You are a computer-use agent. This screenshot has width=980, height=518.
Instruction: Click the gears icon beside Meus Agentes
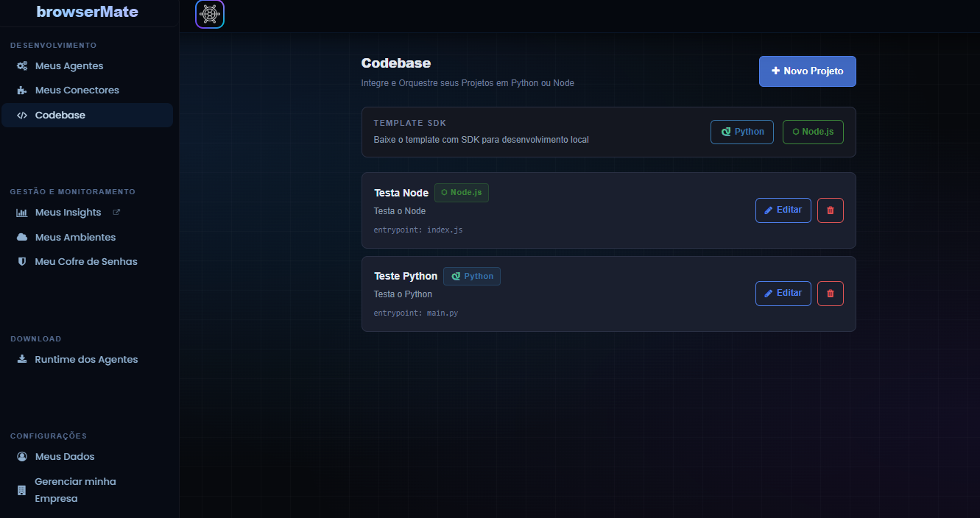(x=22, y=66)
